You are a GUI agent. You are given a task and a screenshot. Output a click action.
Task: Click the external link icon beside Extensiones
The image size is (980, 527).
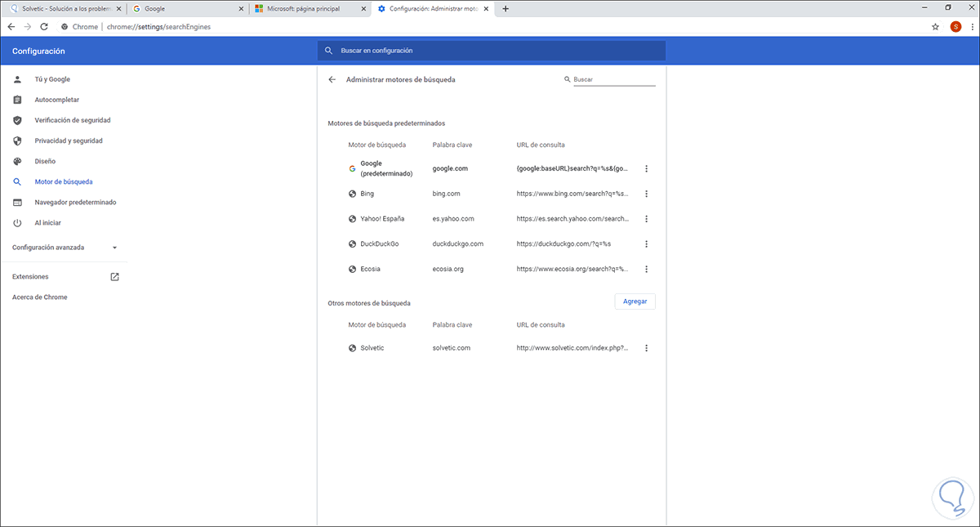[x=114, y=277]
